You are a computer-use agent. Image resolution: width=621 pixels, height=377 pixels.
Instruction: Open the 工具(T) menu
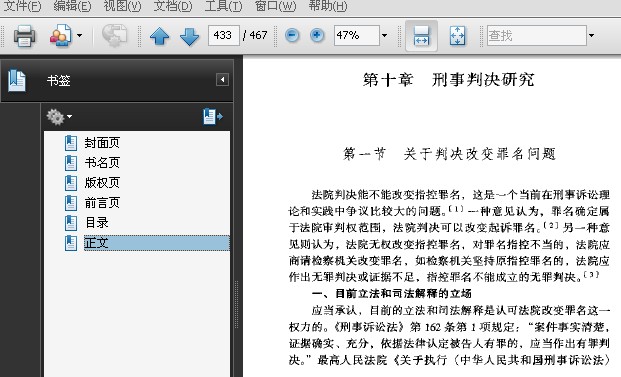tap(223, 6)
